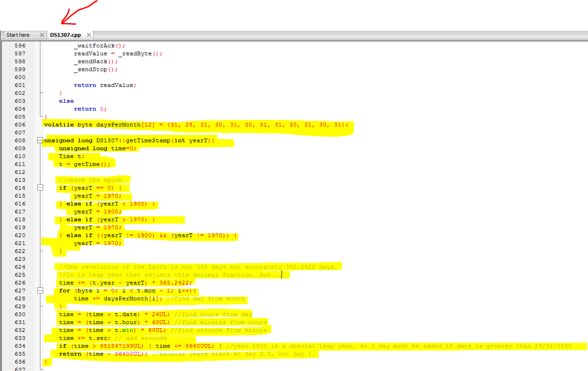Screen dimensions: 588x371
Task: Select the DS1307.cpp editor tab
Action: (65, 35)
